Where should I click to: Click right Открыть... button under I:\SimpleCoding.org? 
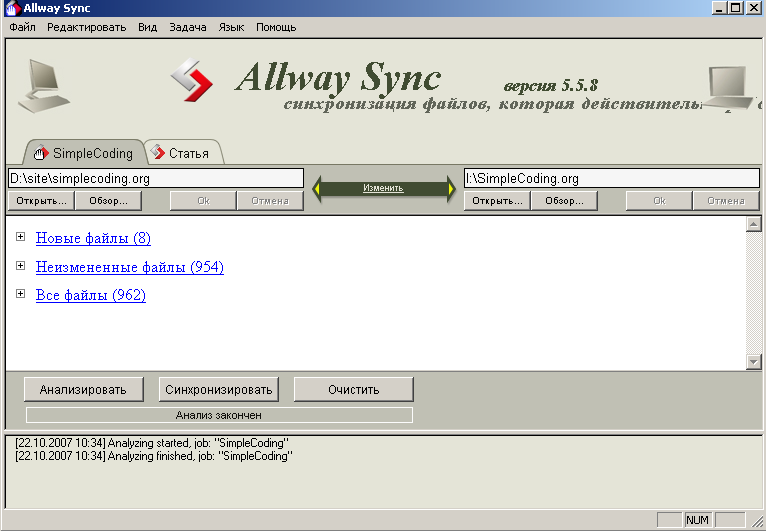pos(497,201)
